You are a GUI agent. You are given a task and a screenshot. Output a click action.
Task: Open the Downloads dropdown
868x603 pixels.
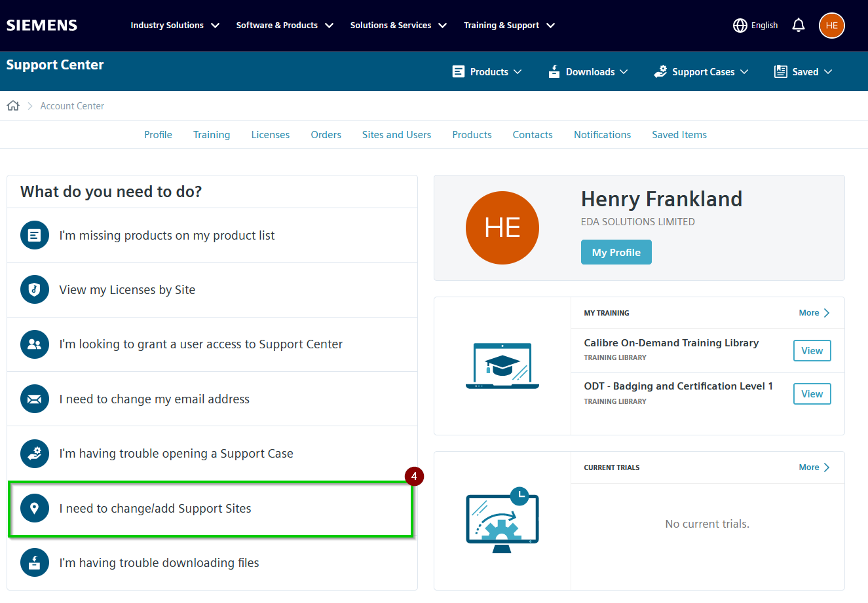point(588,71)
